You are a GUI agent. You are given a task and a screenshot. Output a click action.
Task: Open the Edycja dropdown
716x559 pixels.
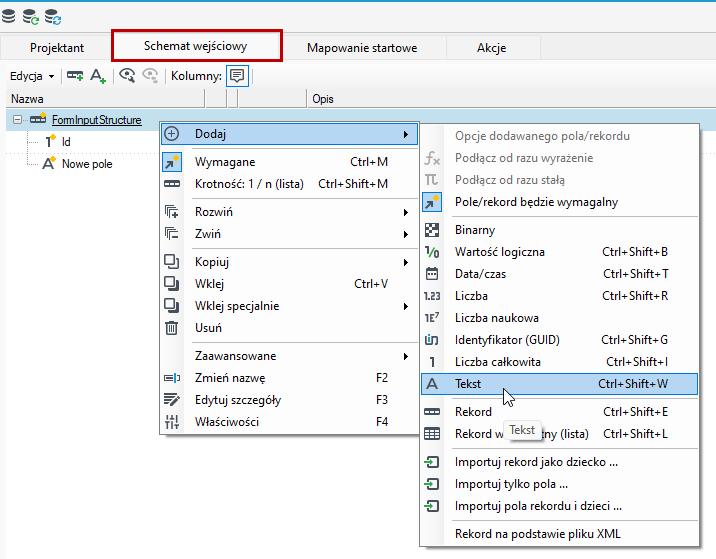pyautogui.click(x=32, y=76)
